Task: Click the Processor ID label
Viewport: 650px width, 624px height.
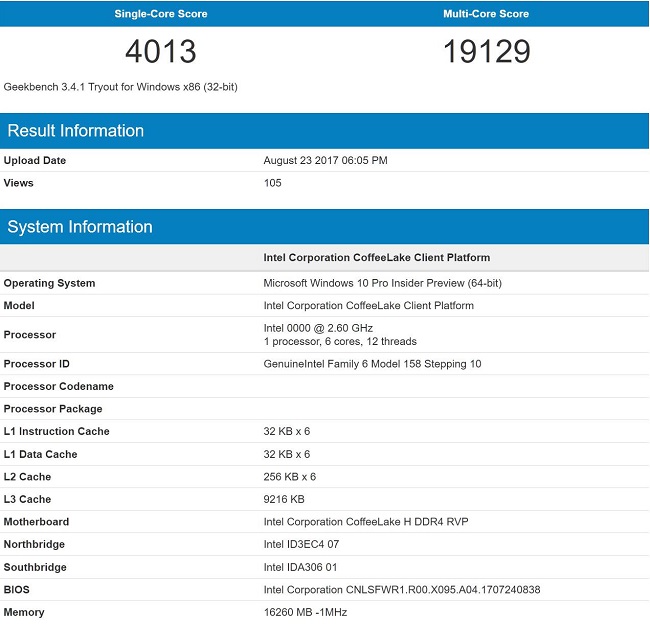Action: coord(36,364)
